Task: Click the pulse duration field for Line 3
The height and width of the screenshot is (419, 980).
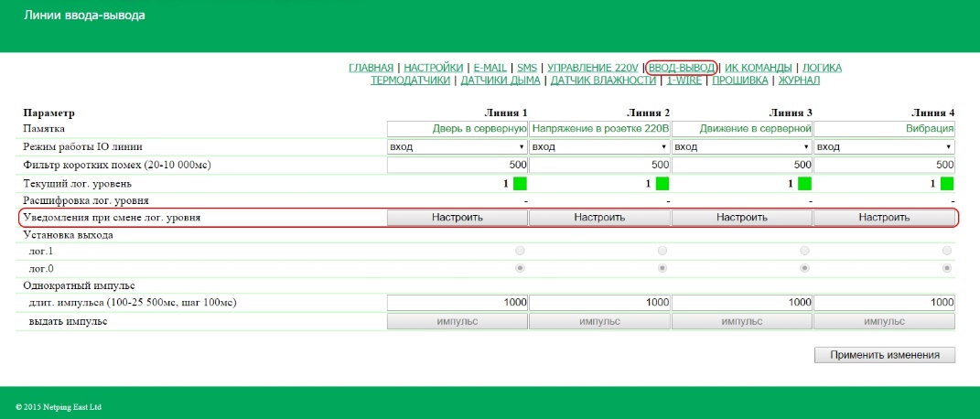Action: click(742, 302)
